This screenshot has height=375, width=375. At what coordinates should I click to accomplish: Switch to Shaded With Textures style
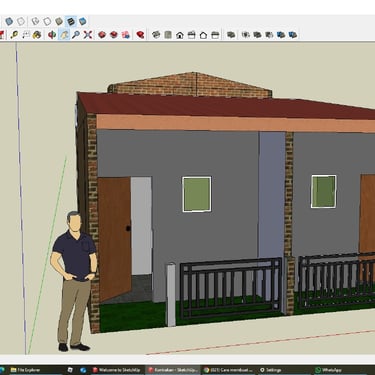coord(71,22)
